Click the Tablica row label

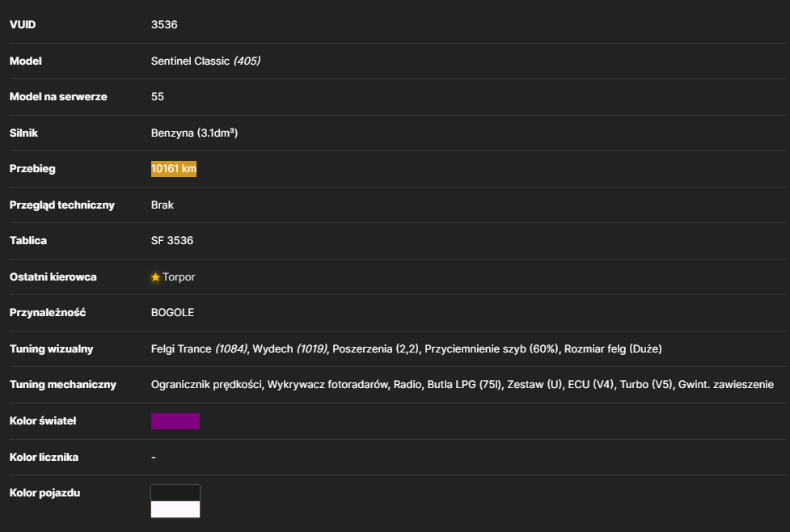point(28,241)
